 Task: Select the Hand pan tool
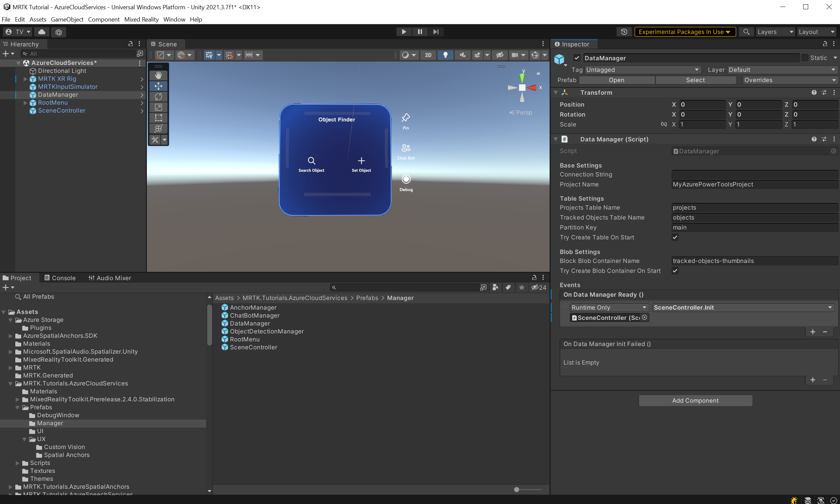click(x=158, y=75)
